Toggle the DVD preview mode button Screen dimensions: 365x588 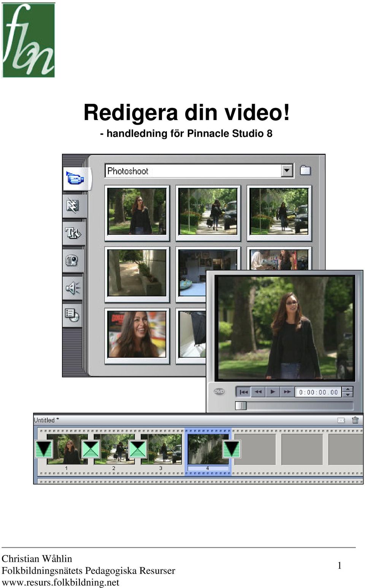tap(219, 391)
